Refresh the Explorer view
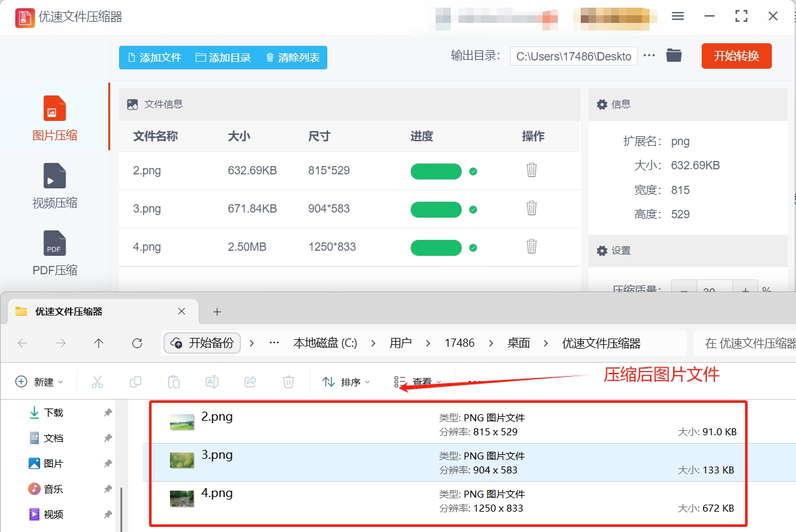This screenshot has height=532, width=796. [137, 343]
